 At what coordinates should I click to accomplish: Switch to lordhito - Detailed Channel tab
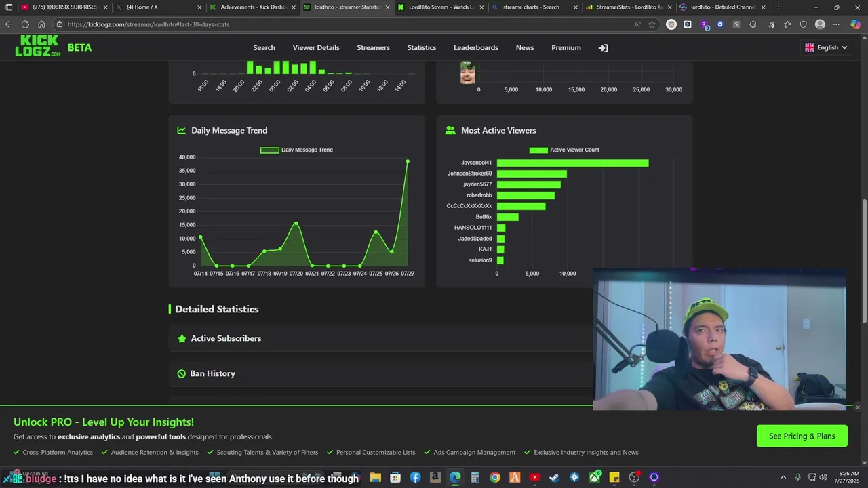coord(722,7)
